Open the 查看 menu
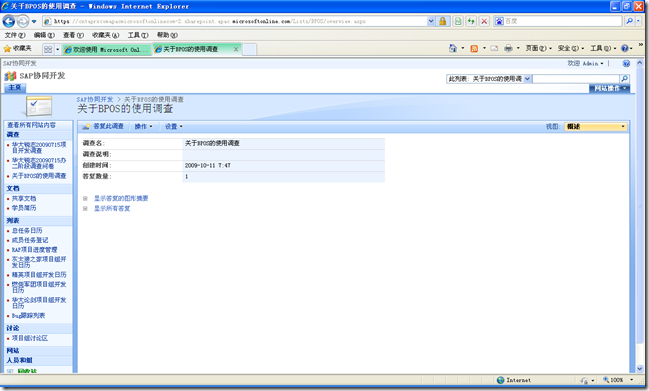This screenshot has height=391, width=649. click(73, 35)
